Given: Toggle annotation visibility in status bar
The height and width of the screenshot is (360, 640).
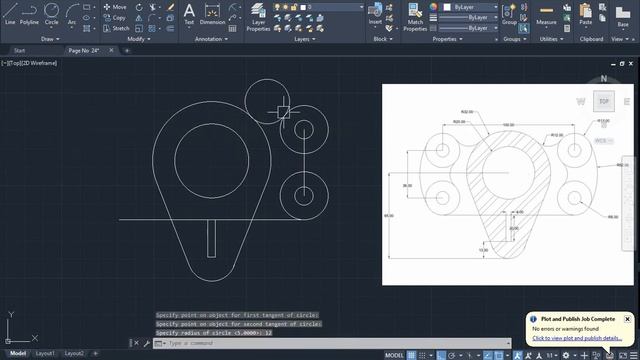Looking at the screenshot, I should [518, 355].
